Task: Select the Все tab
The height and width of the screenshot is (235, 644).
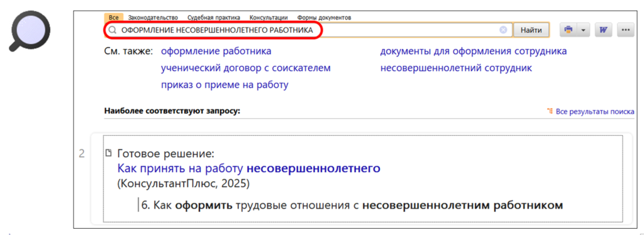Action: pyautogui.click(x=114, y=18)
